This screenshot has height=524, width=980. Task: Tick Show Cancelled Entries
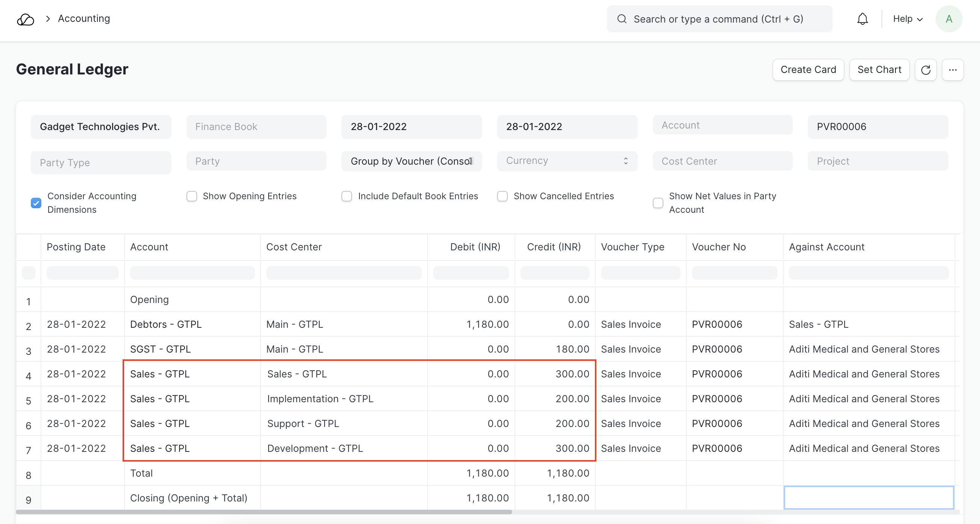502,196
